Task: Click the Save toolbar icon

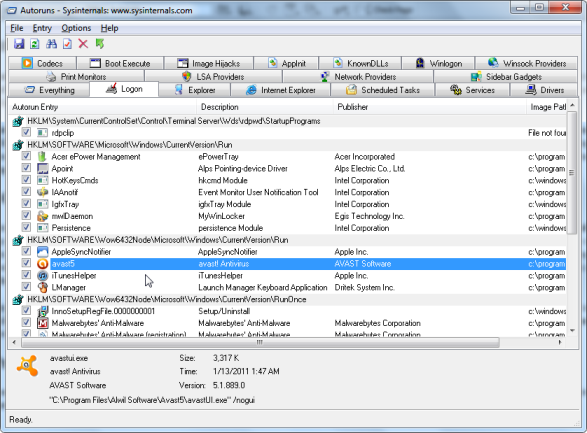Action: pos(19,44)
